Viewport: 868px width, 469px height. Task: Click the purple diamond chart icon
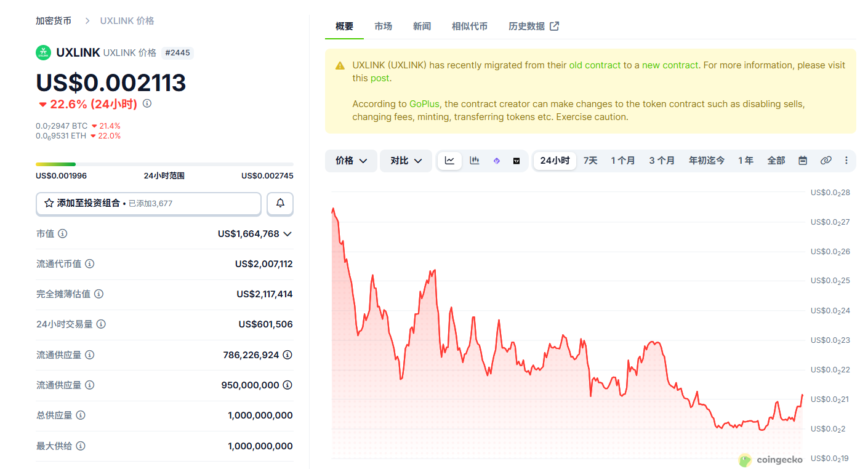[x=497, y=161]
